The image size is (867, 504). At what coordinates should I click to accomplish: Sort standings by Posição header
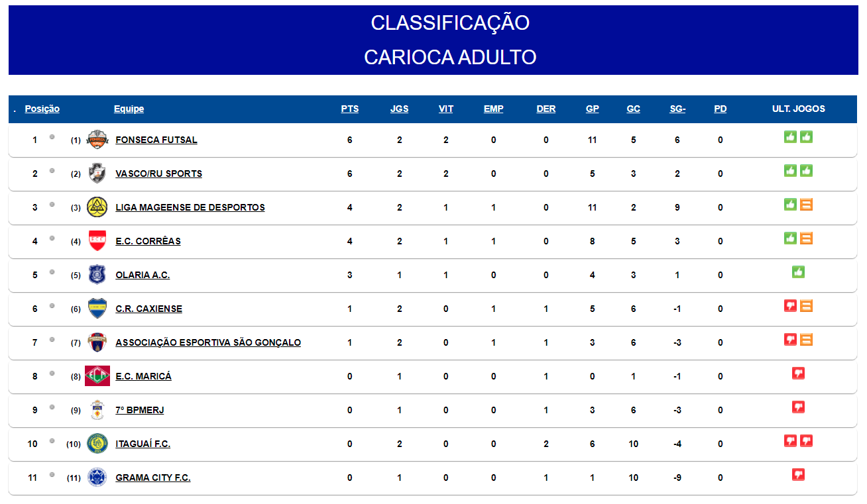(x=42, y=109)
